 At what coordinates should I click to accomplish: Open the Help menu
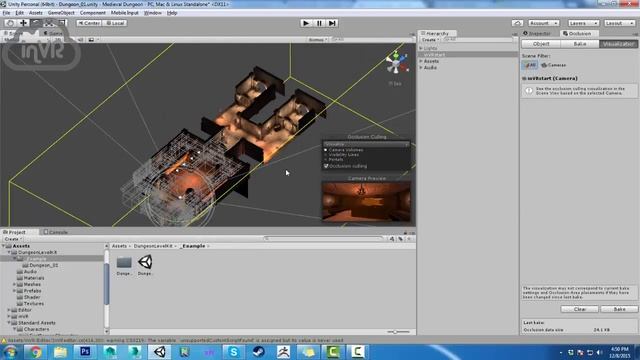[x=172, y=13]
